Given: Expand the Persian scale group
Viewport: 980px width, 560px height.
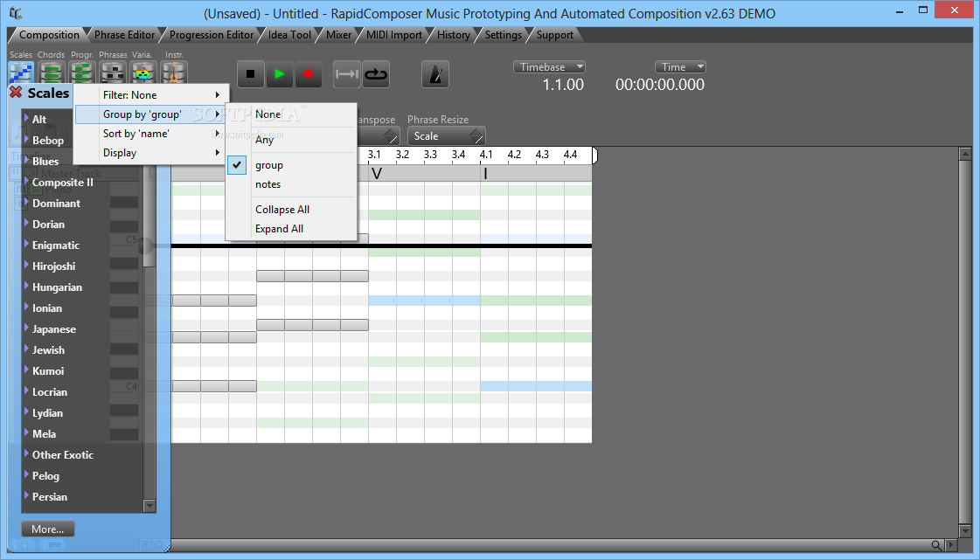Looking at the screenshot, I should [x=26, y=495].
